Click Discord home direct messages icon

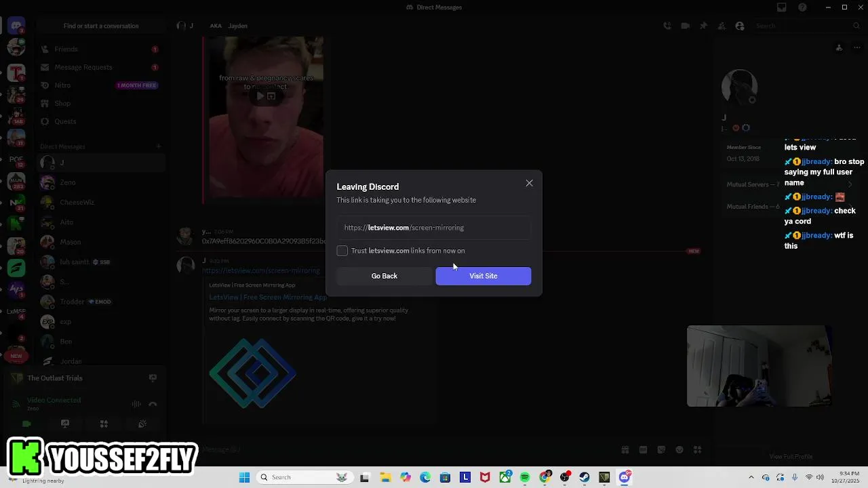click(x=16, y=26)
